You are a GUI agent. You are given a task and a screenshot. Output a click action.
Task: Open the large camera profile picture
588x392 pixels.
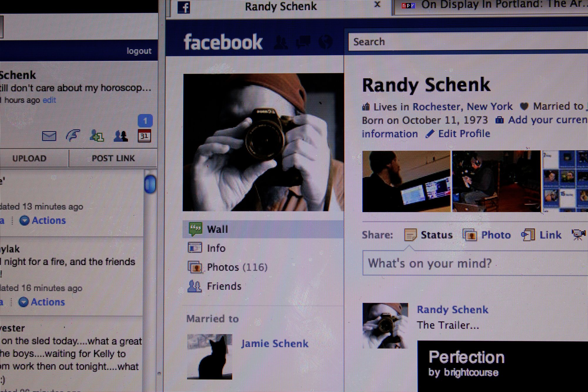point(263,142)
